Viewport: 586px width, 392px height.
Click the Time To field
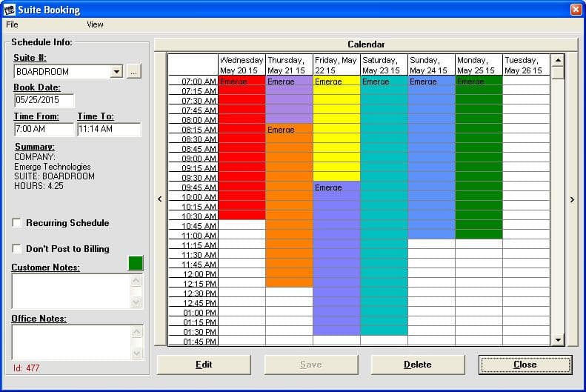coord(109,129)
